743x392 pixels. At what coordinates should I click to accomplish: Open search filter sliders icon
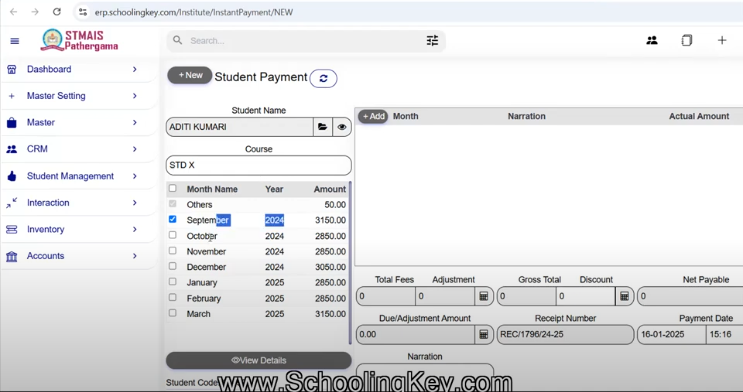tap(432, 41)
